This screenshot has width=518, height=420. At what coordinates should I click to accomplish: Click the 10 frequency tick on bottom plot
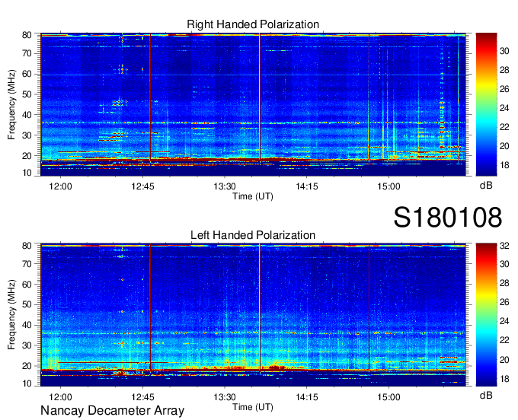pos(27,383)
